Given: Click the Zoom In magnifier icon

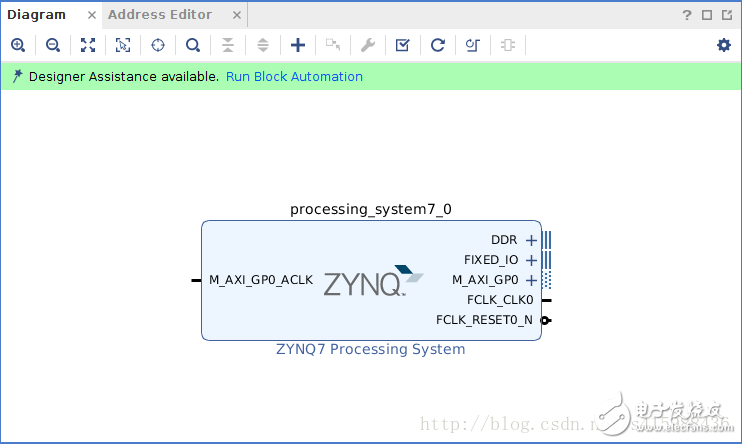Looking at the screenshot, I should pos(18,45).
